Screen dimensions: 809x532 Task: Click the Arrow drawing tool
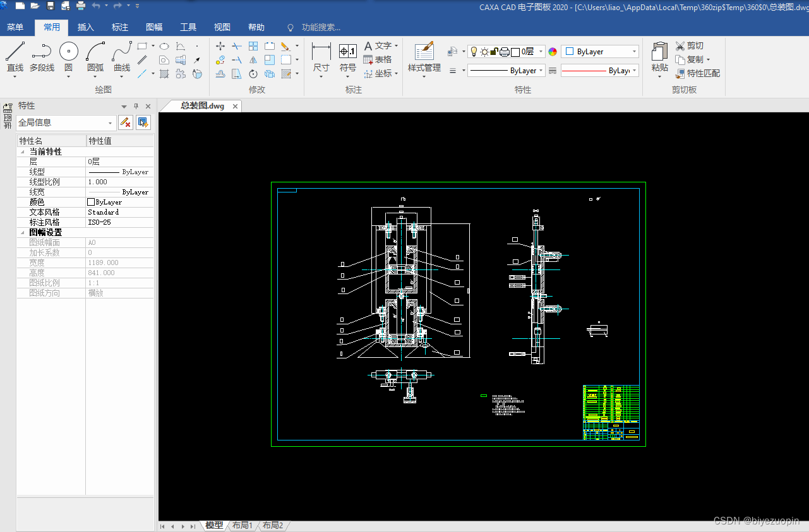click(x=197, y=60)
